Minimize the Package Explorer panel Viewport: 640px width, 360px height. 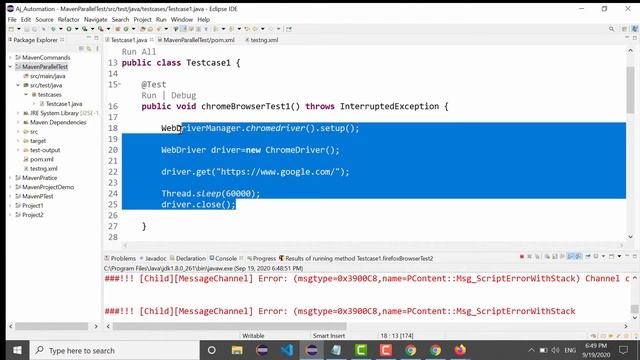click(x=89, y=38)
